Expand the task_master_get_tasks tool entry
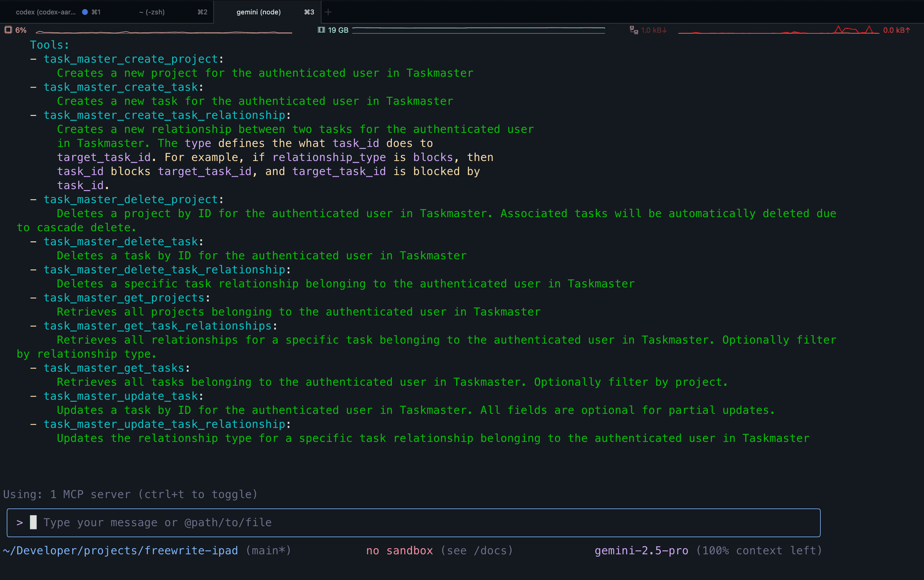 (113, 368)
